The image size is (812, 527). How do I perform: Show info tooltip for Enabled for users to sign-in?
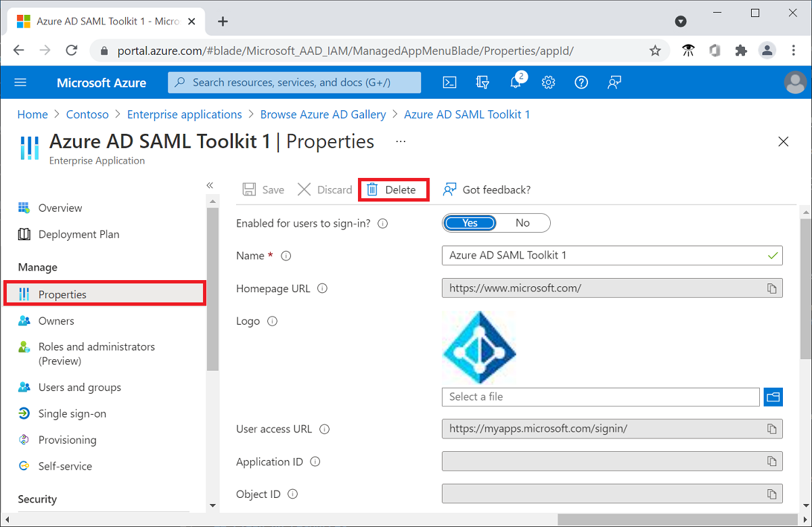(x=382, y=223)
